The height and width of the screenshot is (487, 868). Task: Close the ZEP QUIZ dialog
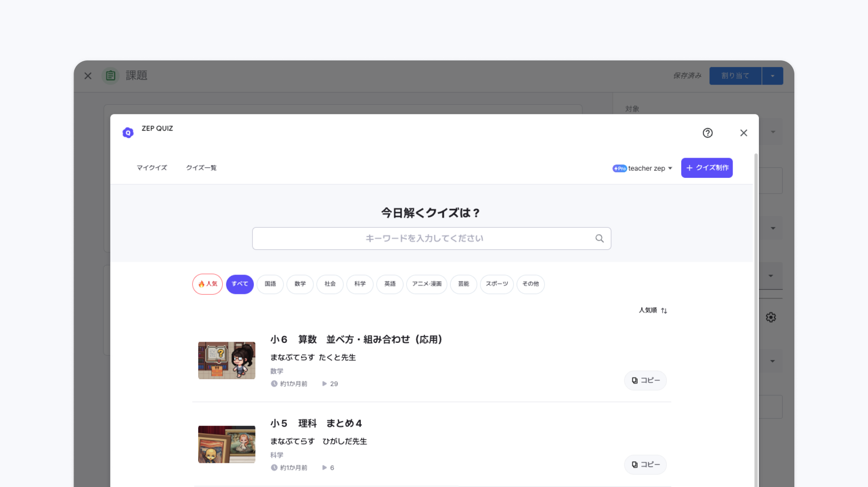tap(743, 133)
